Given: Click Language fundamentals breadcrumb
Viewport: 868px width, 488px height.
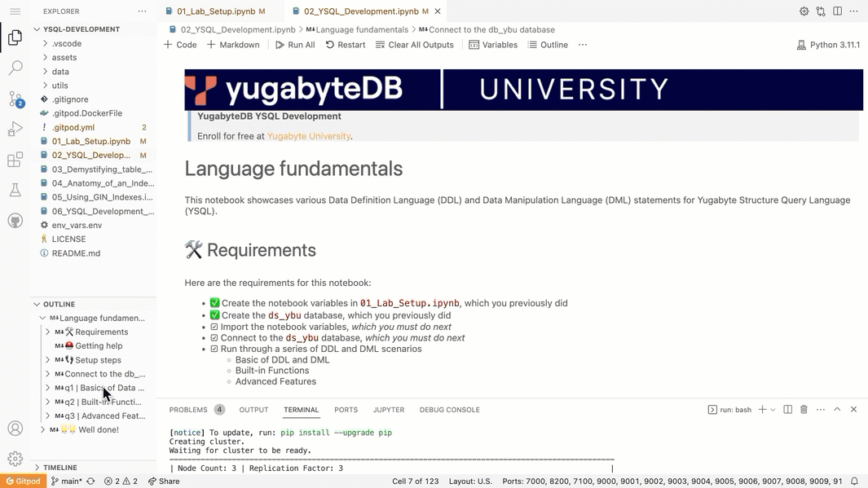Looking at the screenshot, I should click(x=357, y=30).
